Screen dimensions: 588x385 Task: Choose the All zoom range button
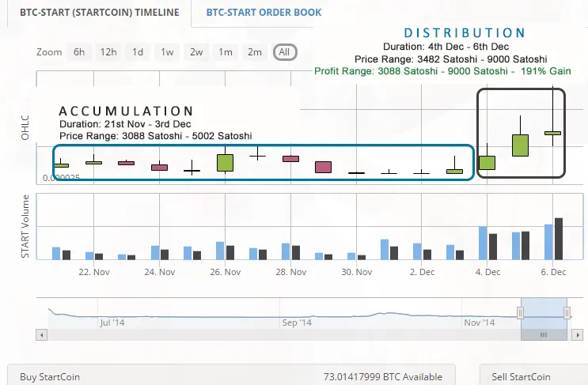pyautogui.click(x=285, y=52)
